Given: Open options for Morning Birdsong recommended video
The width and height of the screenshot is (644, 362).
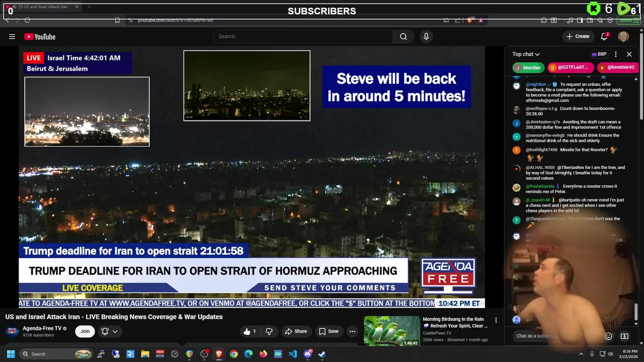Looking at the screenshot, I should [x=496, y=320].
